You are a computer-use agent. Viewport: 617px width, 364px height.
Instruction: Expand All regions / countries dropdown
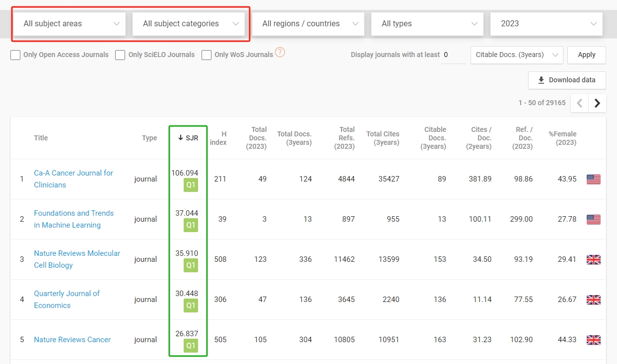click(x=308, y=24)
